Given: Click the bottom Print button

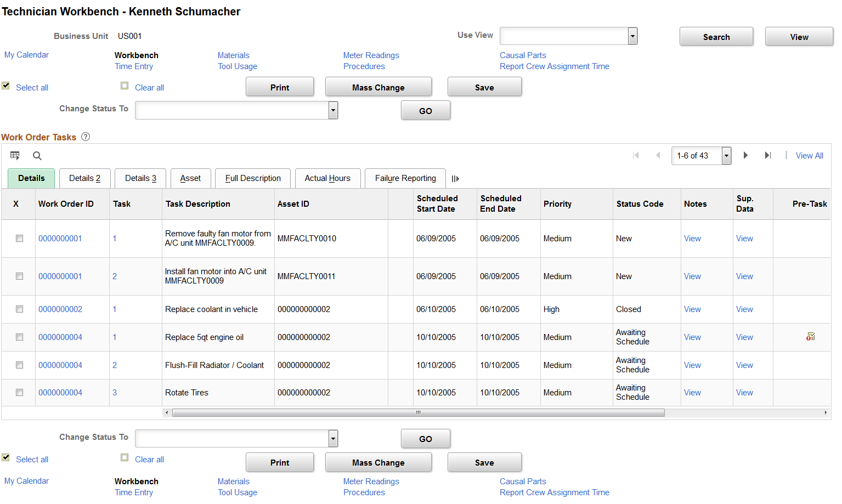Looking at the screenshot, I should click(x=280, y=462).
